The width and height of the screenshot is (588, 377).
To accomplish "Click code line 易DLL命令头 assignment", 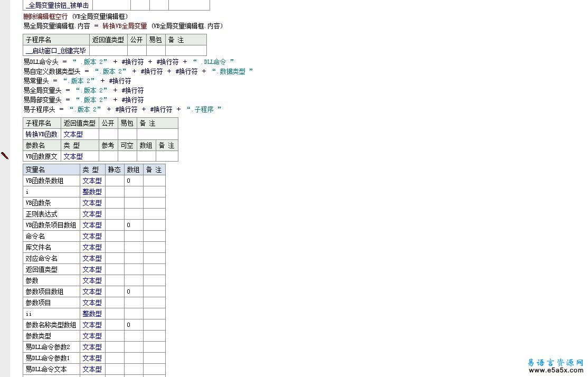I will point(129,62).
